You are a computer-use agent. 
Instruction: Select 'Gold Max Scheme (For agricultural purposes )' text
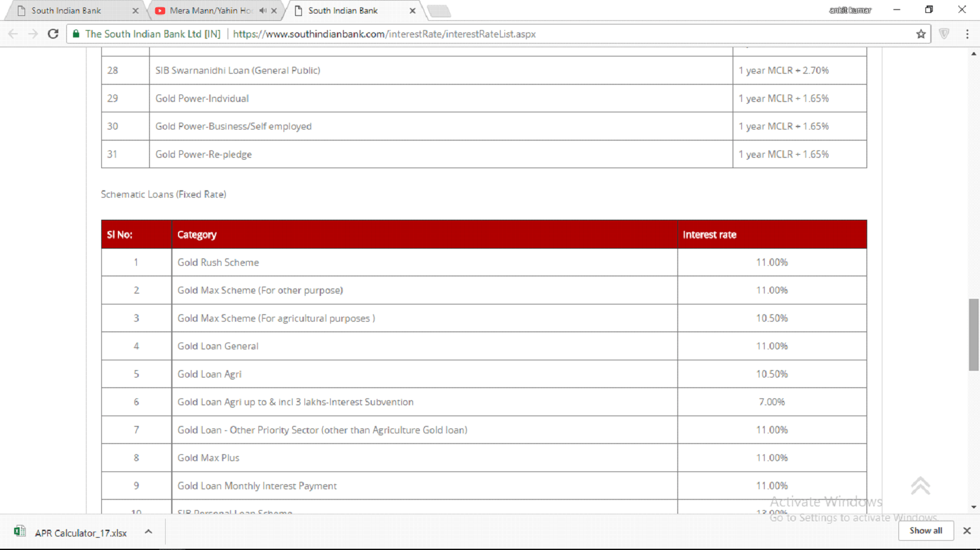click(276, 318)
